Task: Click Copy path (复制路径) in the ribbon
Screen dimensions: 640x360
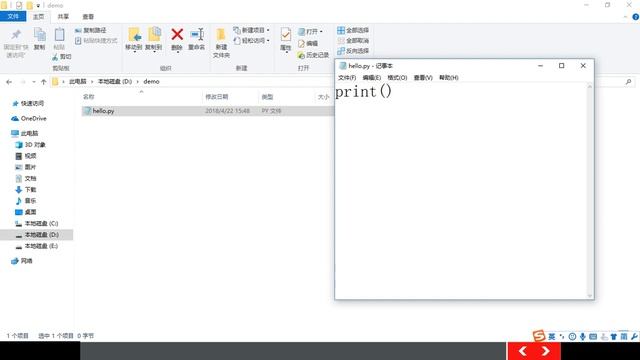Action: click(x=91, y=30)
